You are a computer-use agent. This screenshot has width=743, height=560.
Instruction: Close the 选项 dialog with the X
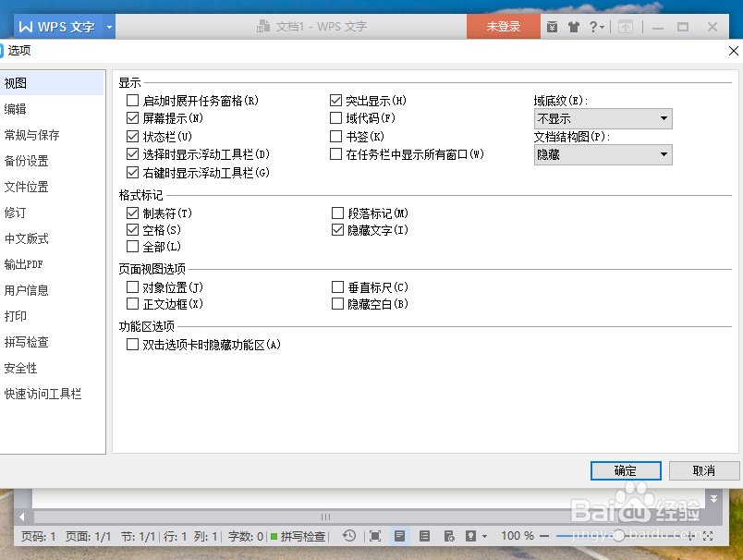733,51
